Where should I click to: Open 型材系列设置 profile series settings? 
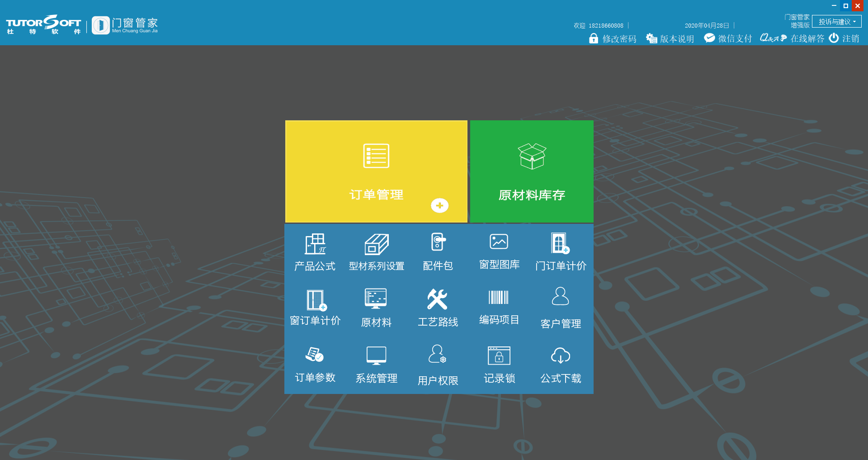(377, 252)
